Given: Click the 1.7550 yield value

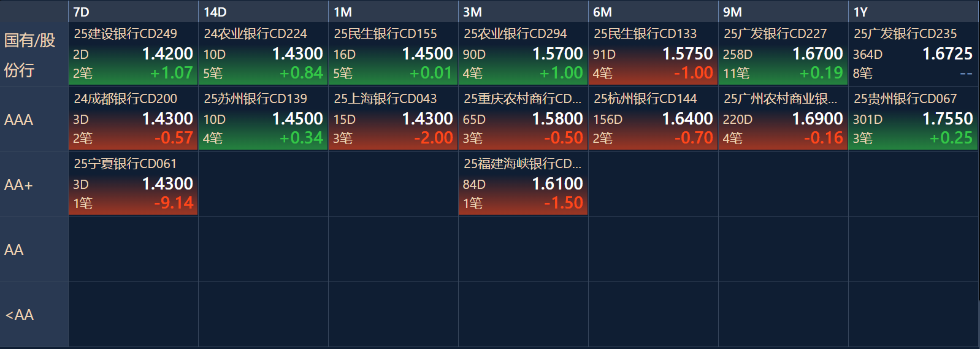Looking at the screenshot, I should coord(947,119).
